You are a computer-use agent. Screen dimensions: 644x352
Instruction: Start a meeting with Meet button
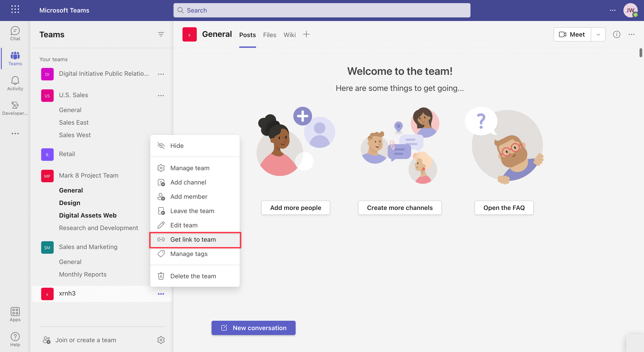point(572,34)
